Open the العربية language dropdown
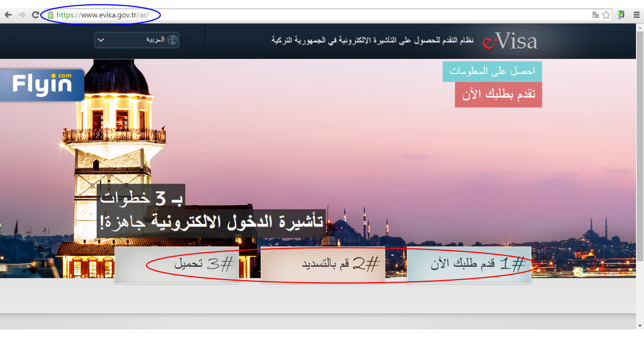The width and height of the screenshot is (644, 337). 136,40
